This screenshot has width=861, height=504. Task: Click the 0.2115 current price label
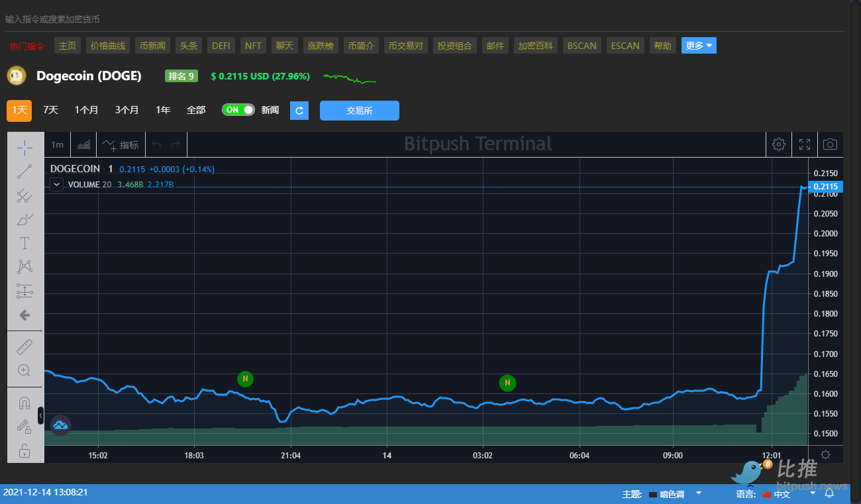[825, 187]
